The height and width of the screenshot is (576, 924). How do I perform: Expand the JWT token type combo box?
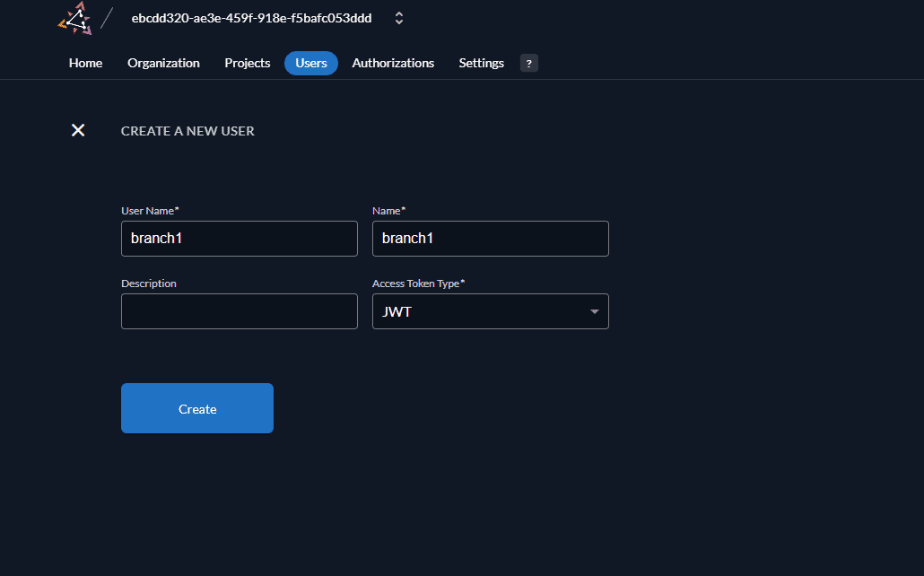click(x=490, y=310)
